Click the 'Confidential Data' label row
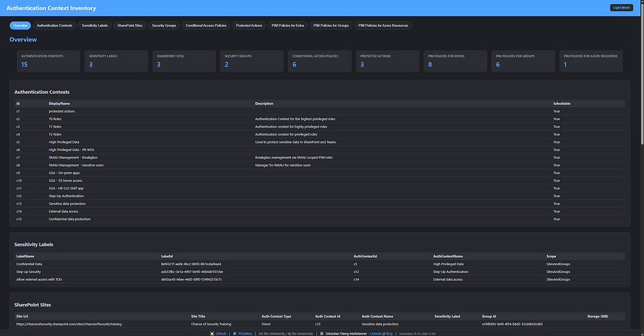This screenshot has height=336, width=644. point(319,264)
